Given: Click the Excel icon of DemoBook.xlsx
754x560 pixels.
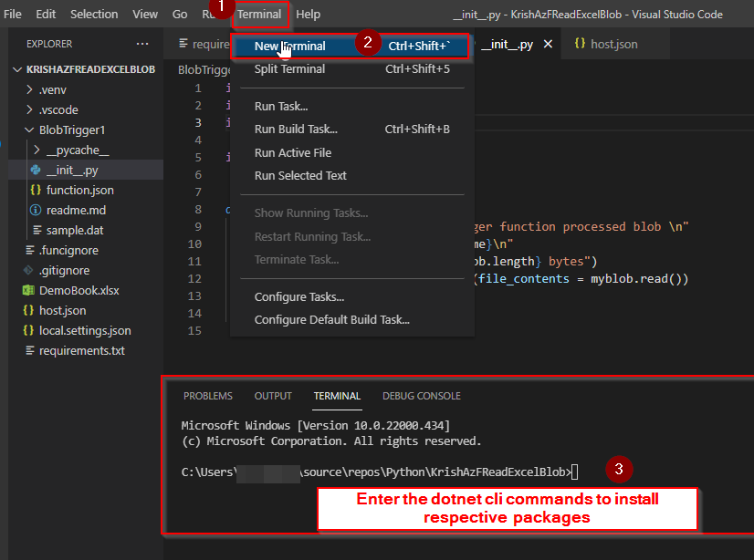Looking at the screenshot, I should (x=28, y=291).
